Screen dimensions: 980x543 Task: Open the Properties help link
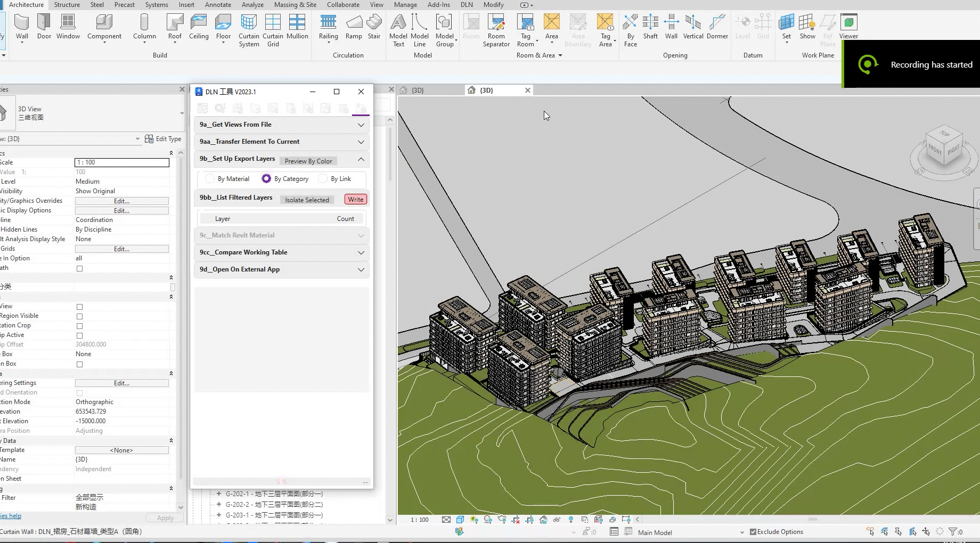11,516
